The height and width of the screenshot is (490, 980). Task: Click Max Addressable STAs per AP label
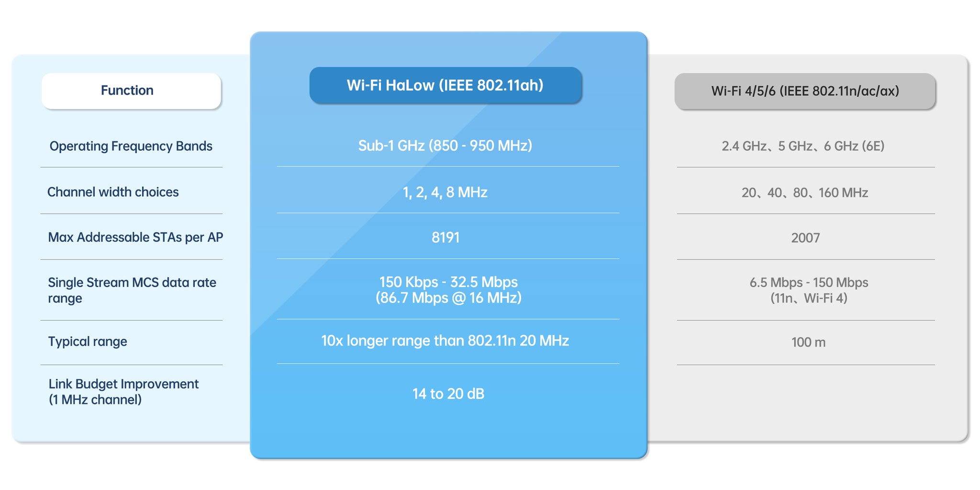click(x=135, y=237)
